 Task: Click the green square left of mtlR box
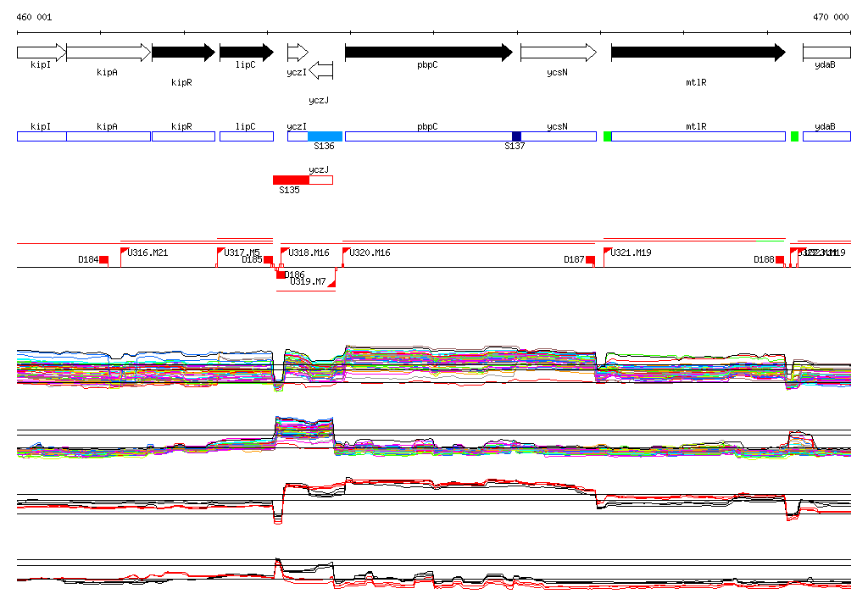tap(607, 136)
